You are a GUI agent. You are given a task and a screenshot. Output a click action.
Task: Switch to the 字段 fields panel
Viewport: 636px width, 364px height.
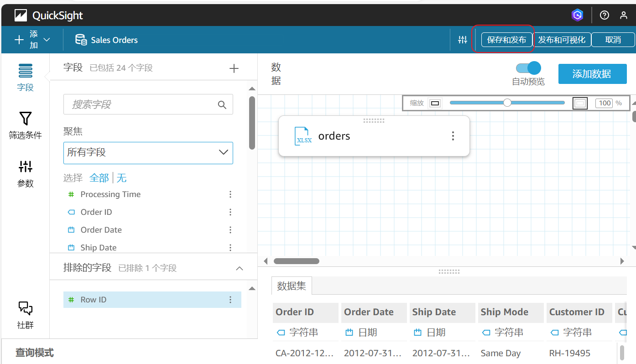(x=25, y=78)
